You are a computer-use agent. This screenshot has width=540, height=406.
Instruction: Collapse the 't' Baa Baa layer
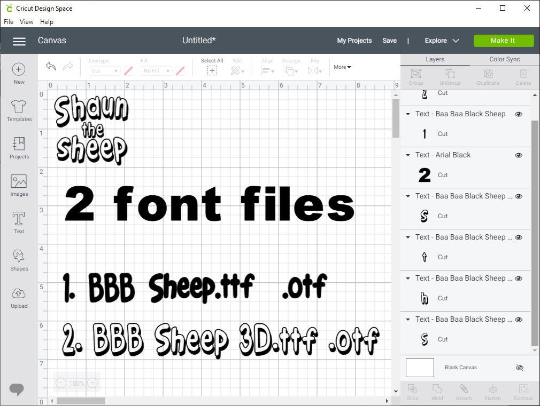pyautogui.click(x=408, y=237)
